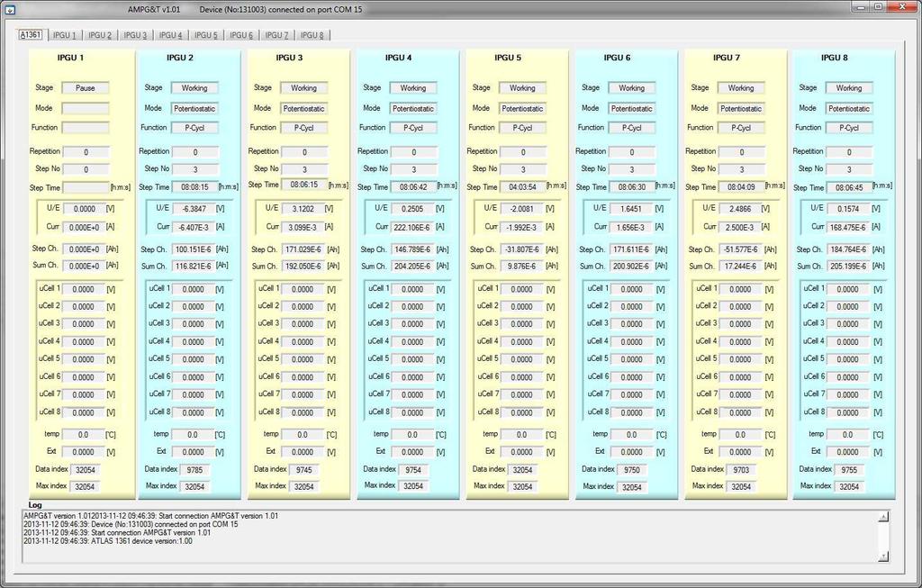Image resolution: width=922 pixels, height=588 pixels.
Task: Click IPGU 1 uCell 1 voltage field
Action: (x=83, y=289)
